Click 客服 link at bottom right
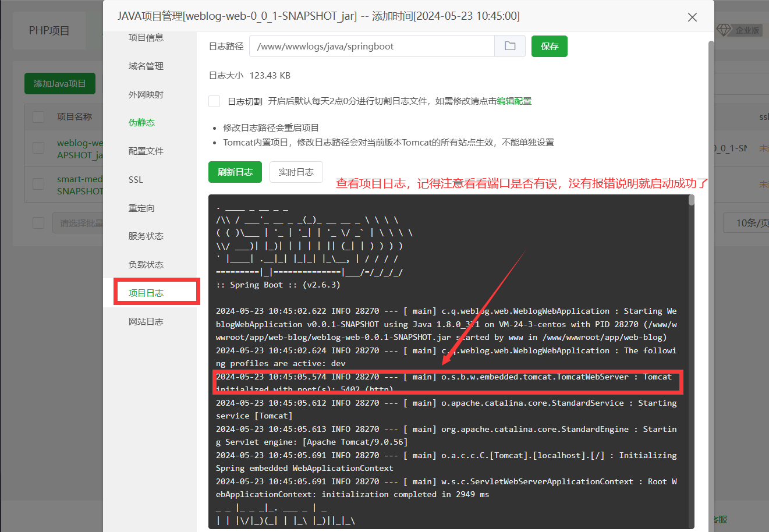Screen dimensions: 769x532 (x=721, y=519)
